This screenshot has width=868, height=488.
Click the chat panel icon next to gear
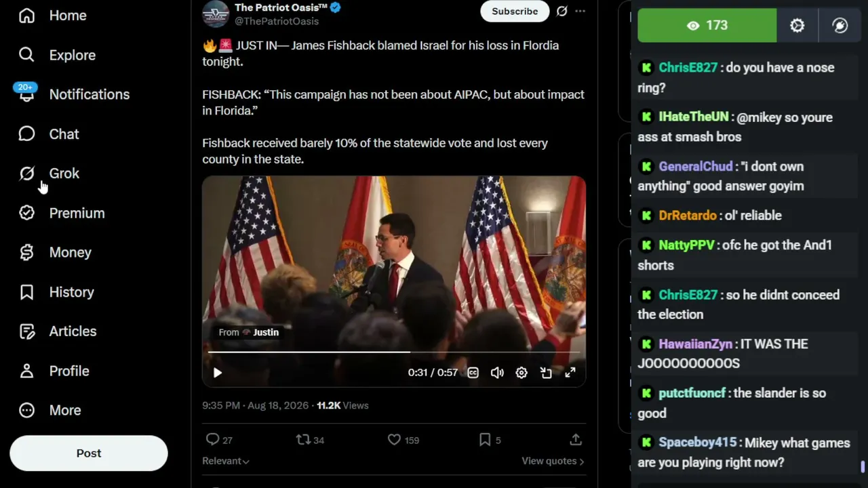tap(840, 25)
